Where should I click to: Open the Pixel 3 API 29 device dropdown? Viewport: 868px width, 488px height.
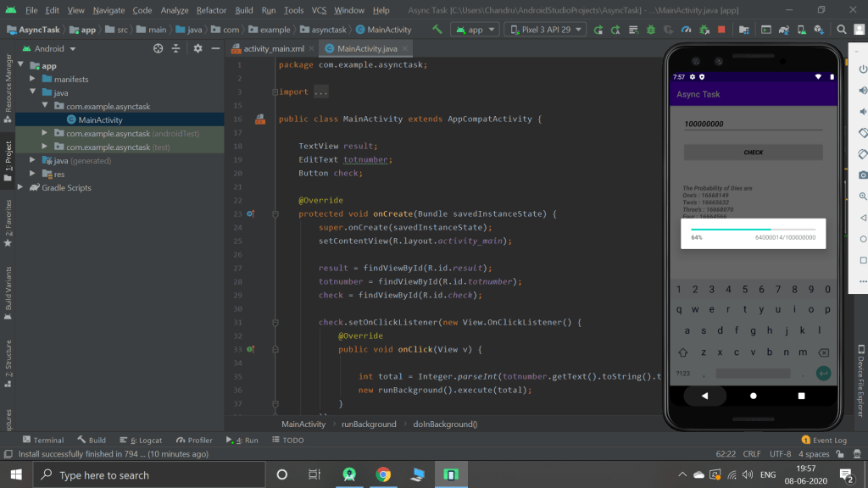pyautogui.click(x=544, y=30)
